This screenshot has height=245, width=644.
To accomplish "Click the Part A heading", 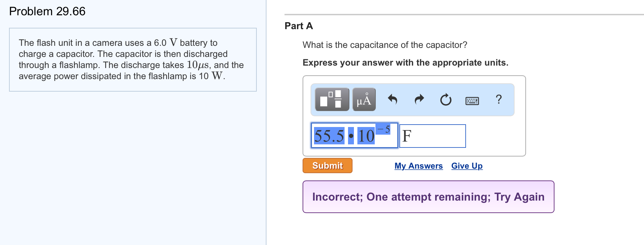I will [x=299, y=26].
